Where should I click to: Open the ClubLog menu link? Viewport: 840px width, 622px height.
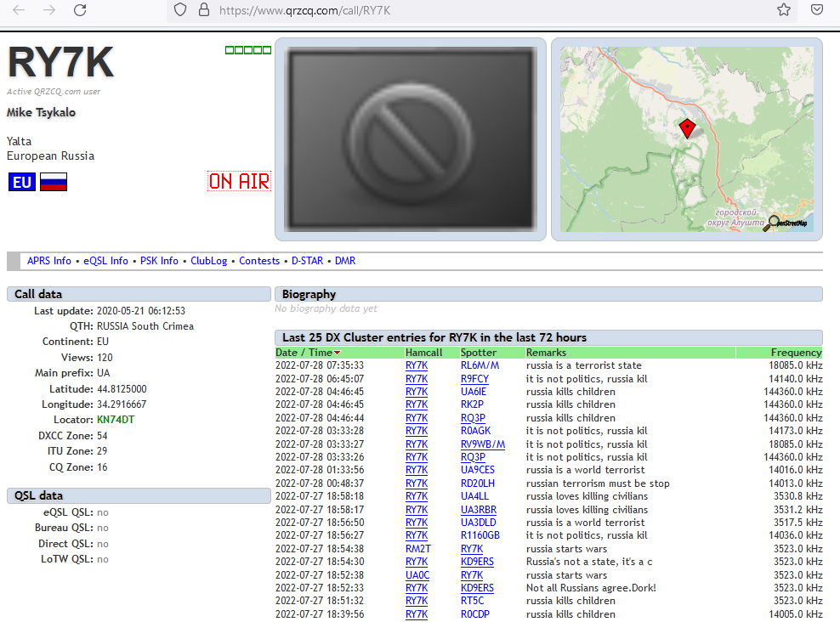coord(208,261)
